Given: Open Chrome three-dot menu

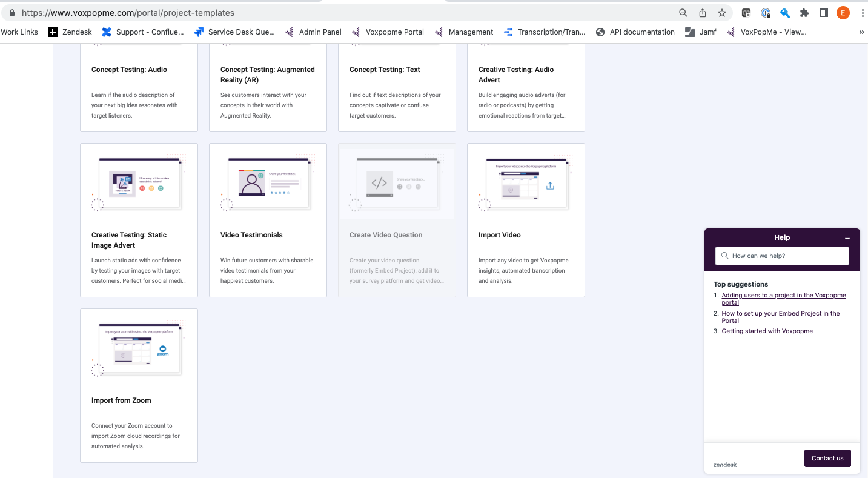Looking at the screenshot, I should click(863, 13).
